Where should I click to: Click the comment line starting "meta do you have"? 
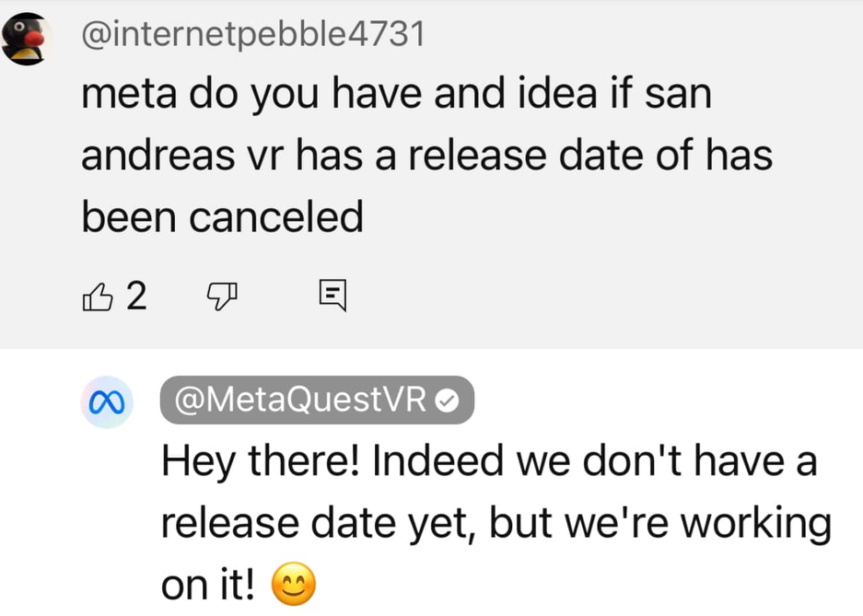(396, 95)
